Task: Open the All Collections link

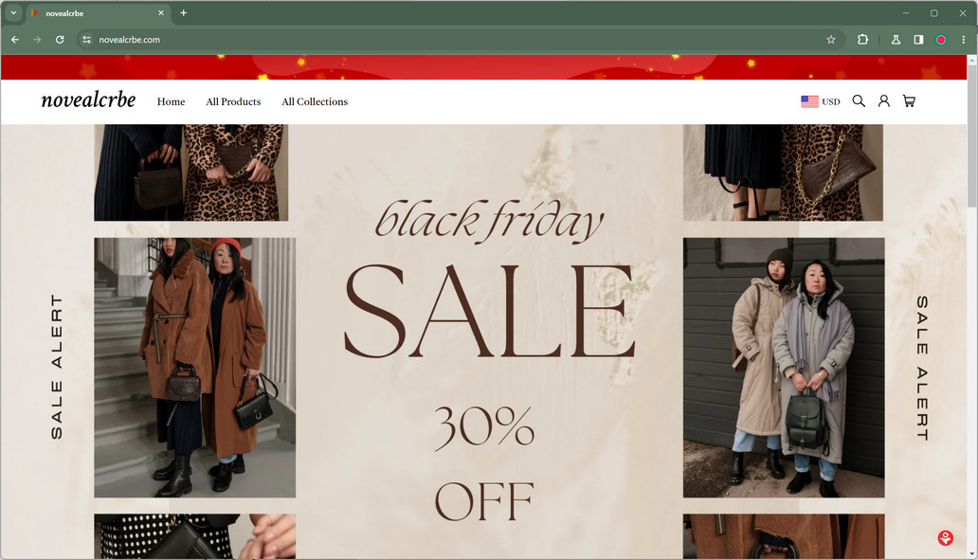Action: [x=315, y=101]
